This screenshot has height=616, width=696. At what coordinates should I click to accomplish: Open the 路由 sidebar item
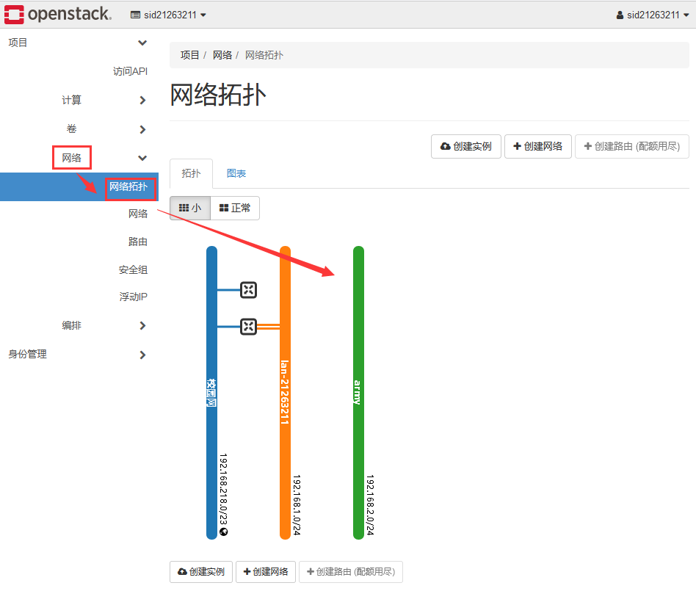137,242
